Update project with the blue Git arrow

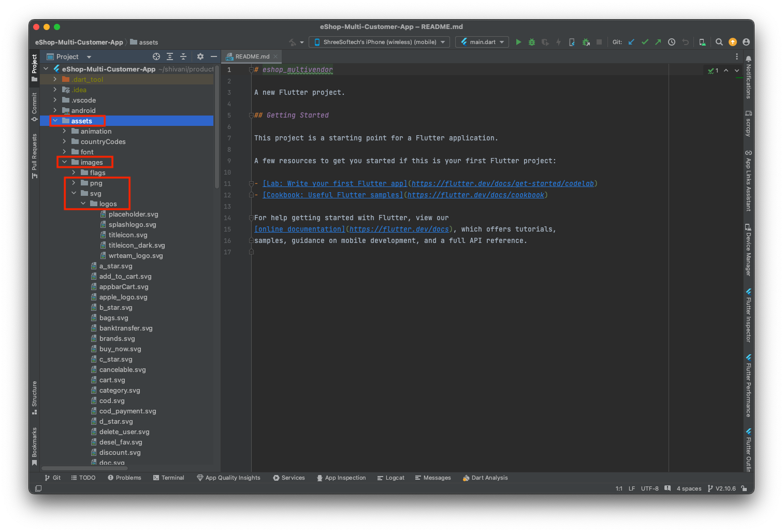click(x=631, y=42)
